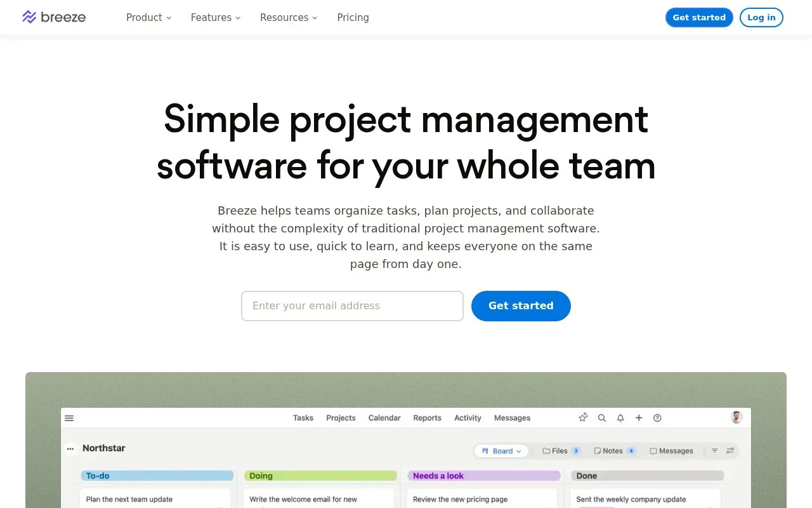Select the Projects tab in the preview
Screen dimensions: 812x508
341,418
